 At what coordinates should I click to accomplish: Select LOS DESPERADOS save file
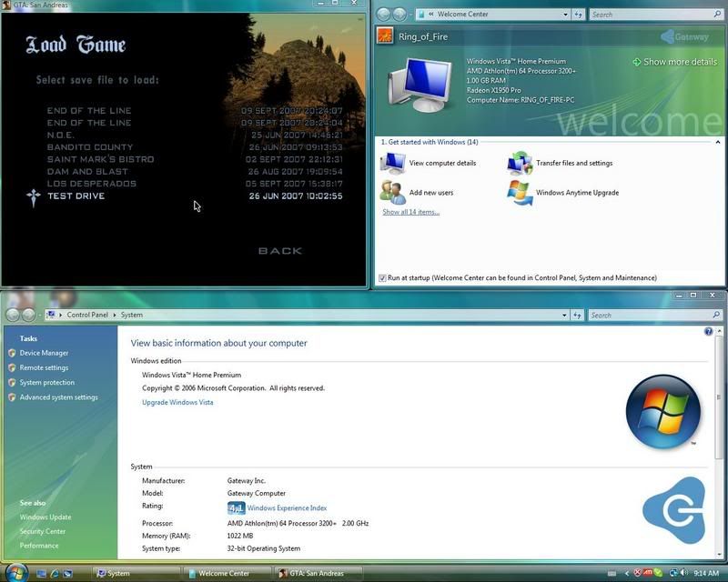point(195,184)
